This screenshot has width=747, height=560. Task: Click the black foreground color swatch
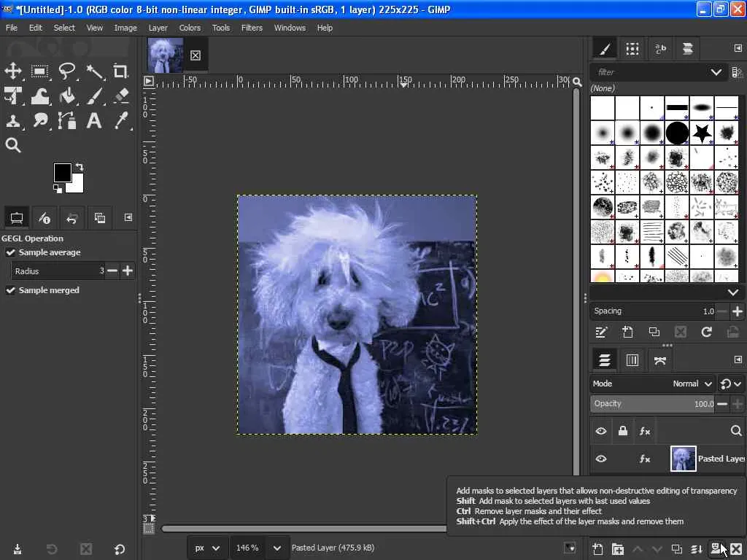pyautogui.click(x=62, y=173)
